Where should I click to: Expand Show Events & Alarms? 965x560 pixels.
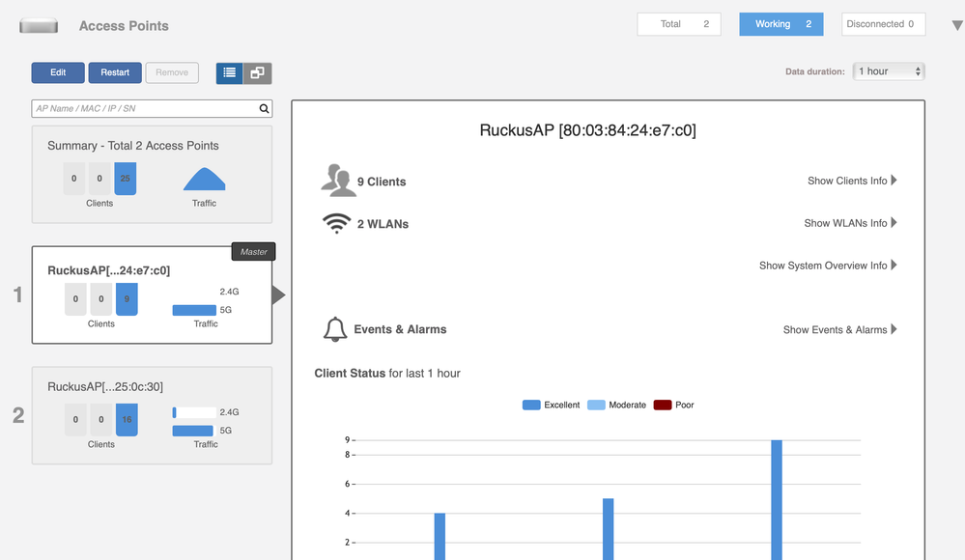point(839,329)
